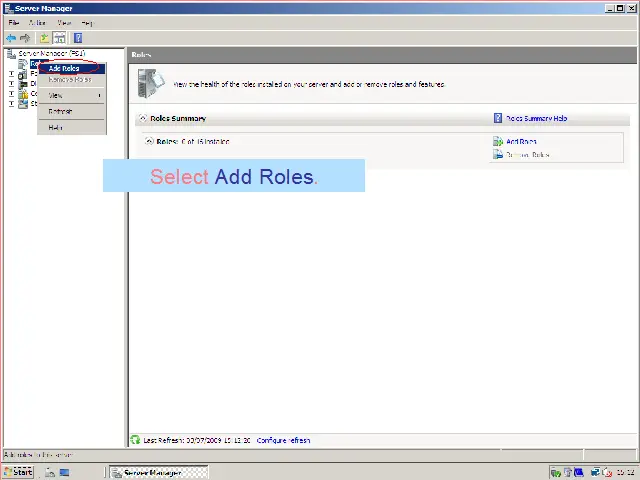Click the Up One Level folder icon
Image resolution: width=640 pixels, height=480 pixels.
pos(44,38)
